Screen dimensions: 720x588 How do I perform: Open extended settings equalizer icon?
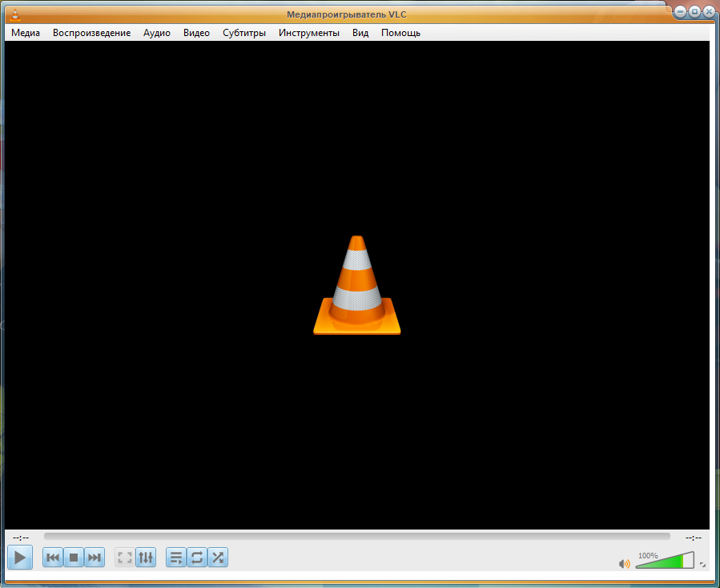click(x=146, y=558)
